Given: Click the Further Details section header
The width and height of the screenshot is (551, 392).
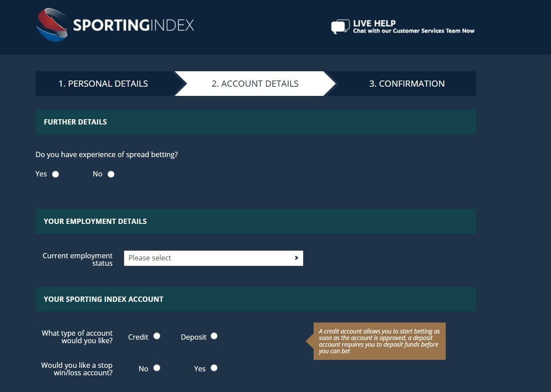Looking at the screenshot, I should 256,122.
